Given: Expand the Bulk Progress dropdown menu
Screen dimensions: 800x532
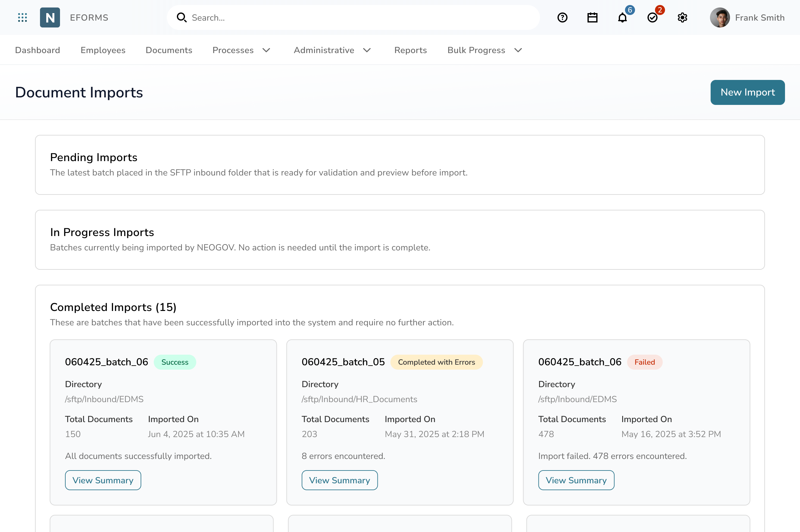Looking at the screenshot, I should [x=484, y=50].
